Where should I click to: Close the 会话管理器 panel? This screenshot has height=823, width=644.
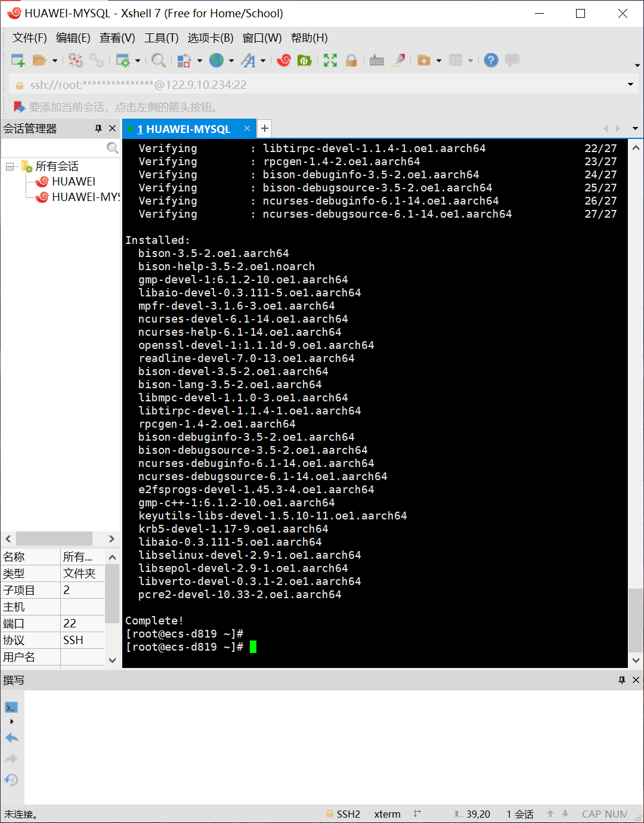tap(112, 129)
